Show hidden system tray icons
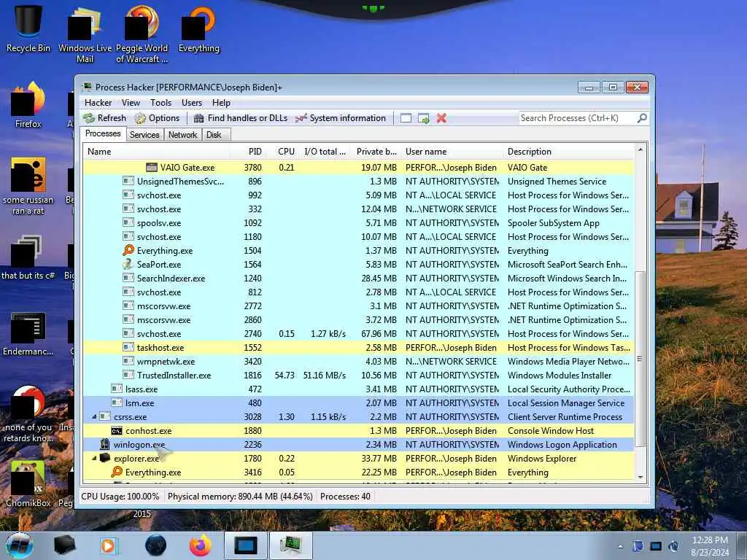The image size is (747, 560). pos(620,546)
